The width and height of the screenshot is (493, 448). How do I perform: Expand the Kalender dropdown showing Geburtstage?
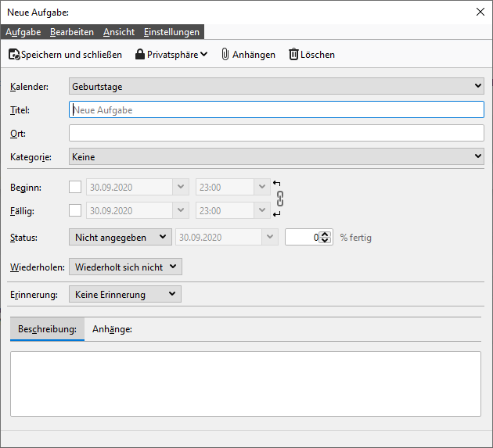[x=276, y=87]
